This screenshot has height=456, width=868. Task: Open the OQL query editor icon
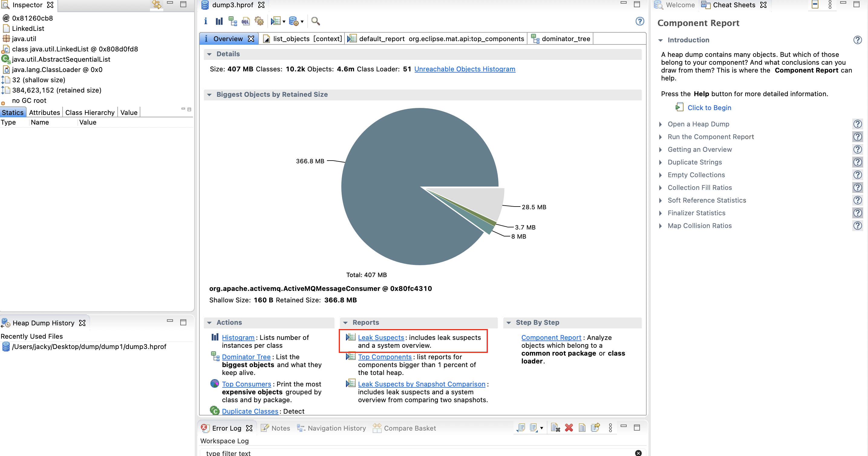click(x=246, y=21)
